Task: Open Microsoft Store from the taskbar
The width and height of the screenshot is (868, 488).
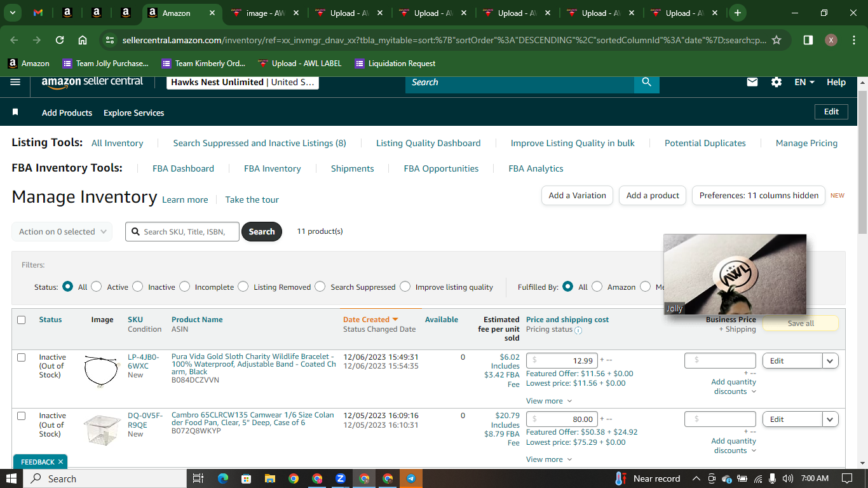Action: click(x=246, y=478)
